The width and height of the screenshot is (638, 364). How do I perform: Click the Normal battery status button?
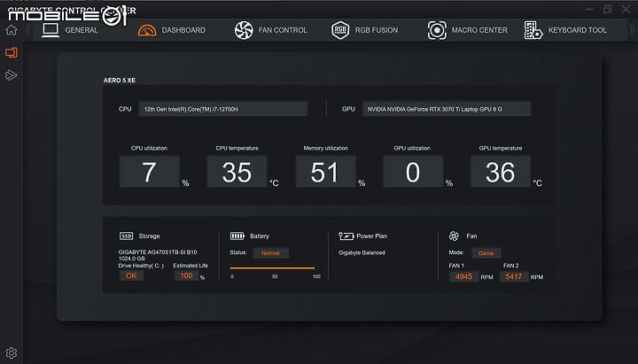pos(270,253)
